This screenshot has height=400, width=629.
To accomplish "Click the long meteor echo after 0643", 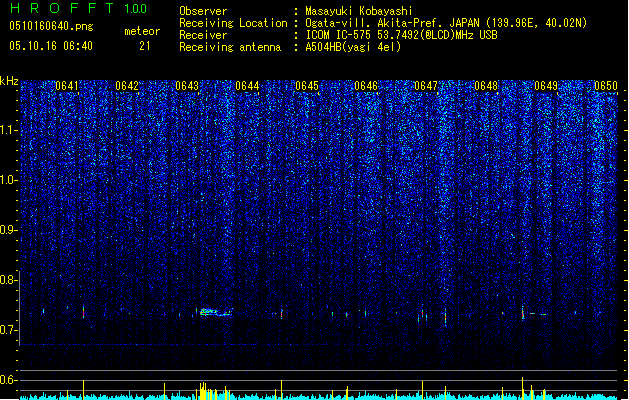I will pyautogui.click(x=216, y=312).
